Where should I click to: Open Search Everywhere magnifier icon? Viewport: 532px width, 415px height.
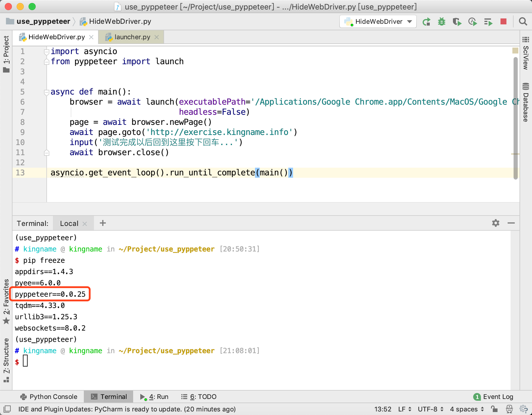[x=523, y=21]
